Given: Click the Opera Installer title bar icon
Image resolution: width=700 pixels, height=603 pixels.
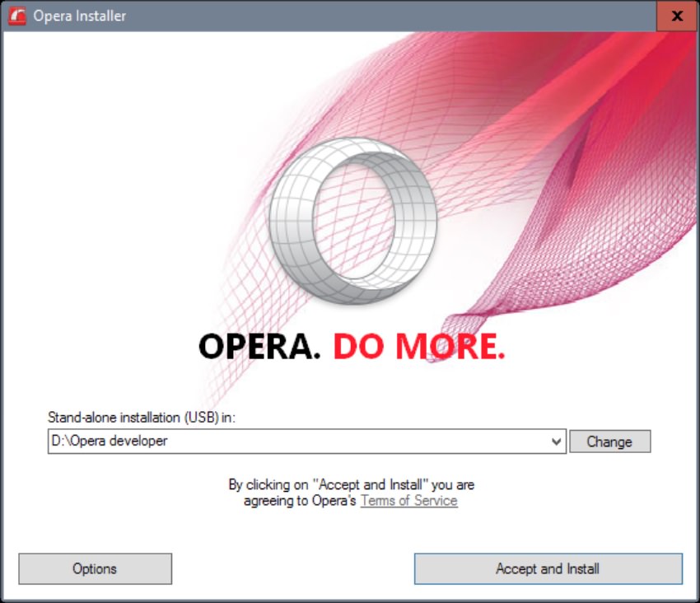Looking at the screenshot, I should coord(17,16).
